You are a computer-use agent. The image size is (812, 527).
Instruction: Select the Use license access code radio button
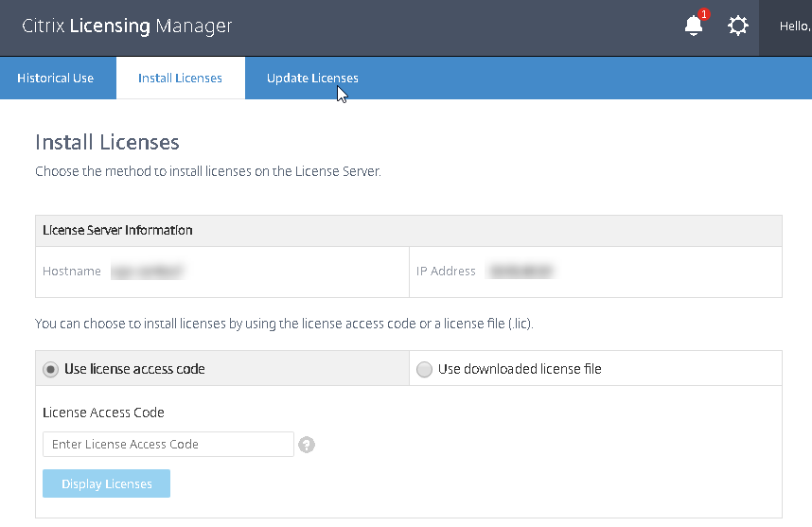[50, 369]
